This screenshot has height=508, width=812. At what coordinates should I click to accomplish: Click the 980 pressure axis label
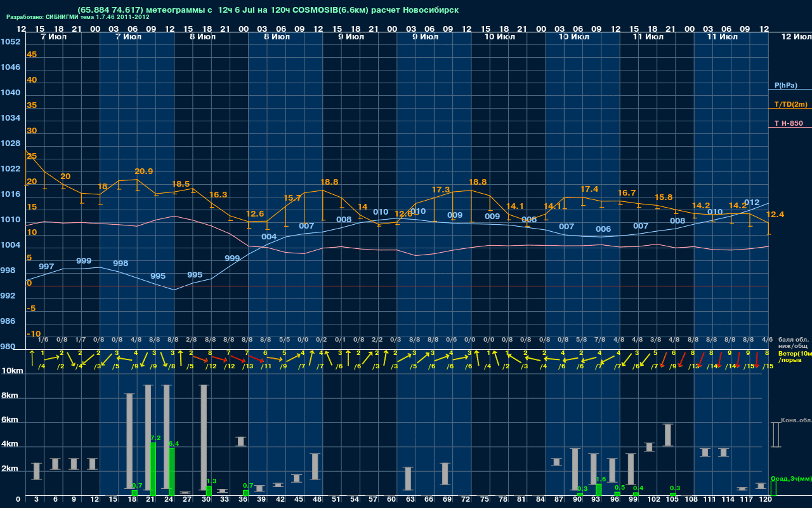click(x=8, y=347)
